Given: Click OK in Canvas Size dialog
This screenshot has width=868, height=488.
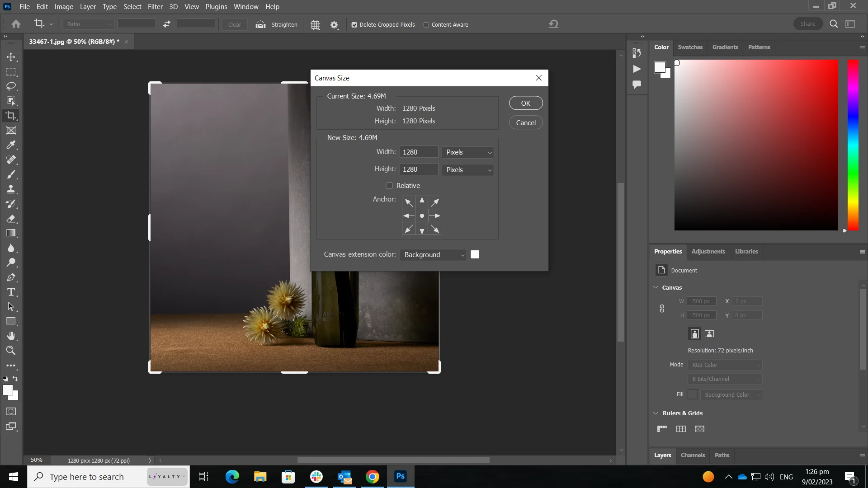Looking at the screenshot, I should click(525, 103).
